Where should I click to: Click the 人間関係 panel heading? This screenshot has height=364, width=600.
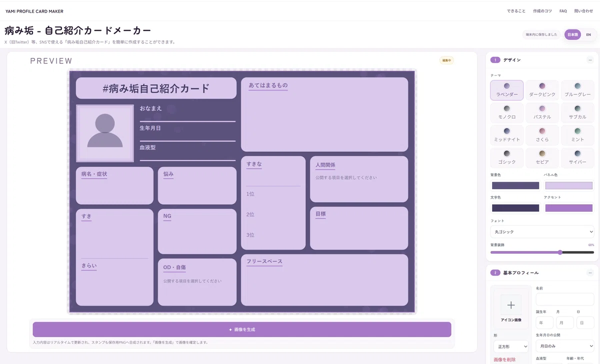click(325, 165)
